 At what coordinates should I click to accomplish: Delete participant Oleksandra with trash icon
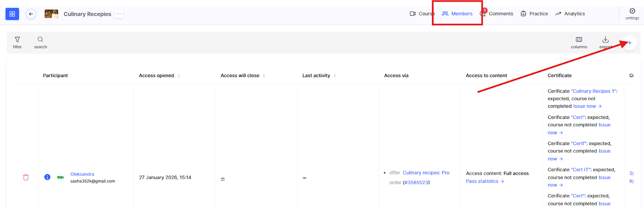[x=26, y=177]
